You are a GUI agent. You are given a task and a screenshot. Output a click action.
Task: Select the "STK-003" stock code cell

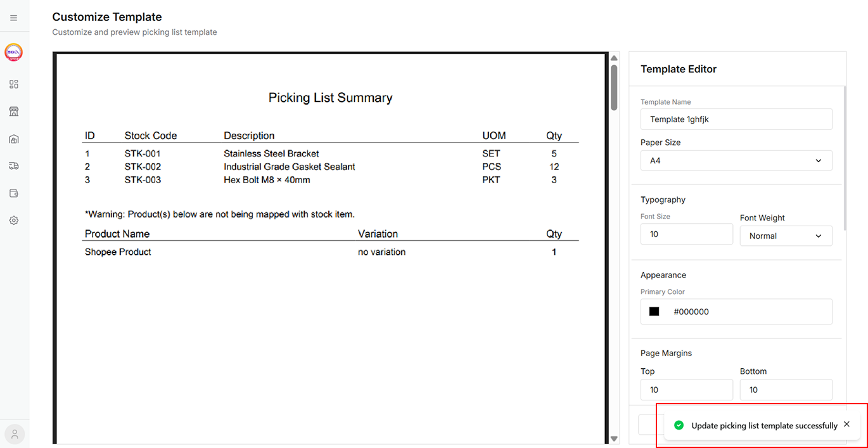(x=143, y=180)
